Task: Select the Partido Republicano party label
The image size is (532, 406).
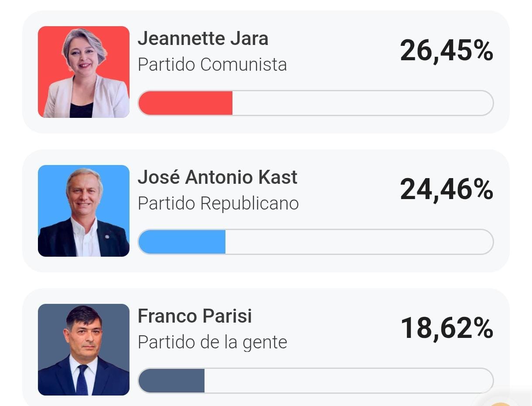Action: (218, 203)
